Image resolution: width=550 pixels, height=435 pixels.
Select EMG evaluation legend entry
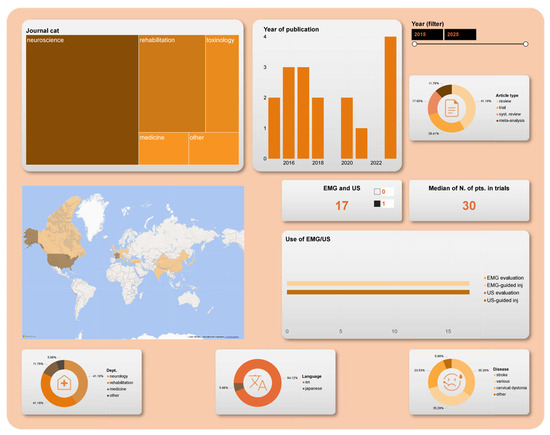[x=504, y=278]
